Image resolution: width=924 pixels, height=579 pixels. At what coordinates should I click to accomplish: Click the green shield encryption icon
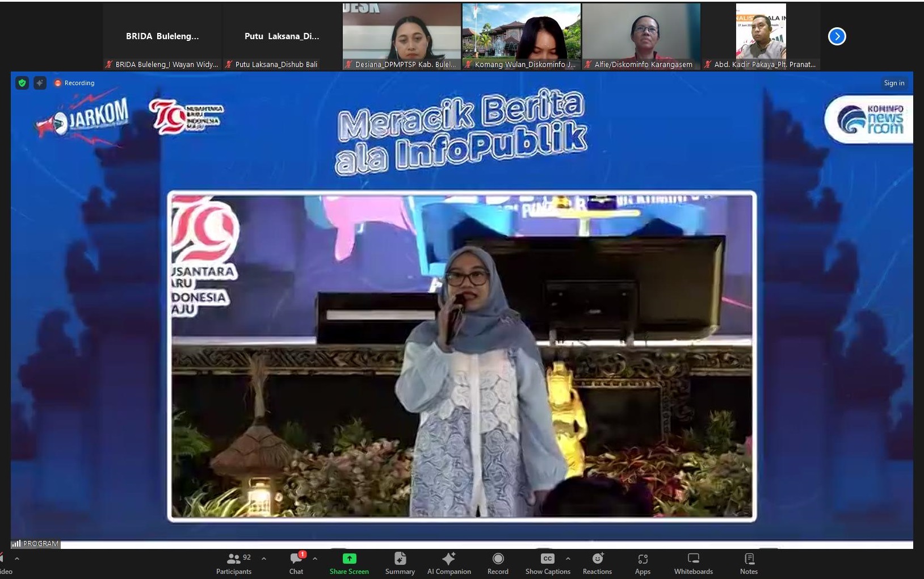coord(22,83)
